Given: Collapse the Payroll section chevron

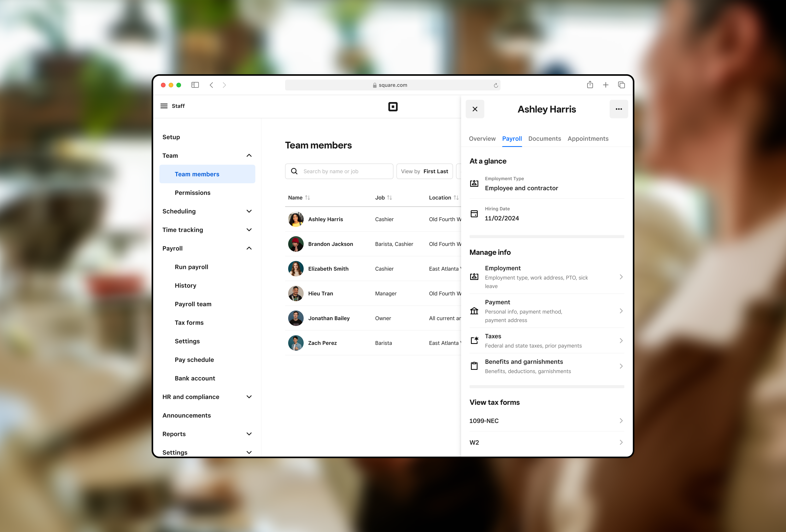Looking at the screenshot, I should click(x=249, y=248).
